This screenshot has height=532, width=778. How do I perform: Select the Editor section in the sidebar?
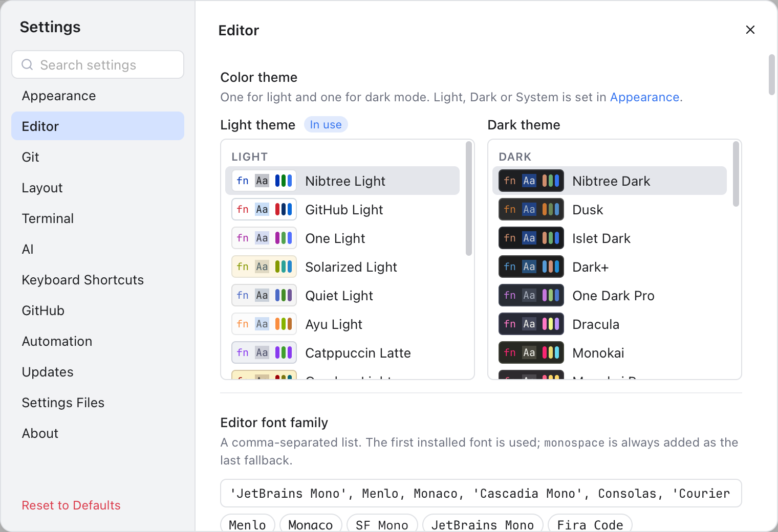[98, 126]
